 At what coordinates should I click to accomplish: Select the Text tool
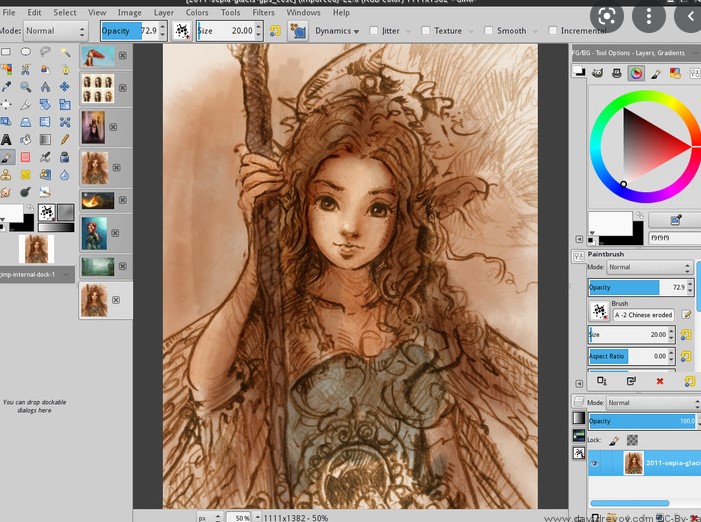tap(6, 139)
